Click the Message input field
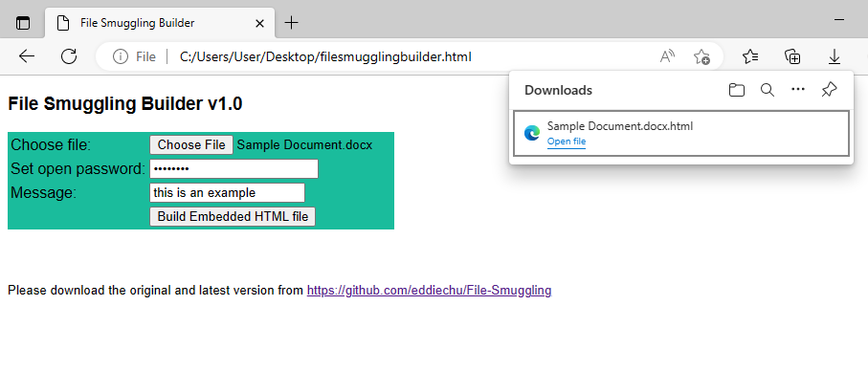The height and width of the screenshot is (371, 868). [227, 192]
